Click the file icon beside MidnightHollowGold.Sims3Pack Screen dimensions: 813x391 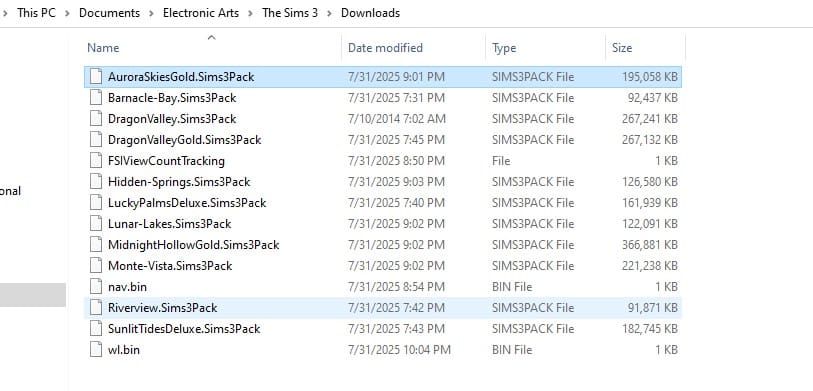(96, 245)
